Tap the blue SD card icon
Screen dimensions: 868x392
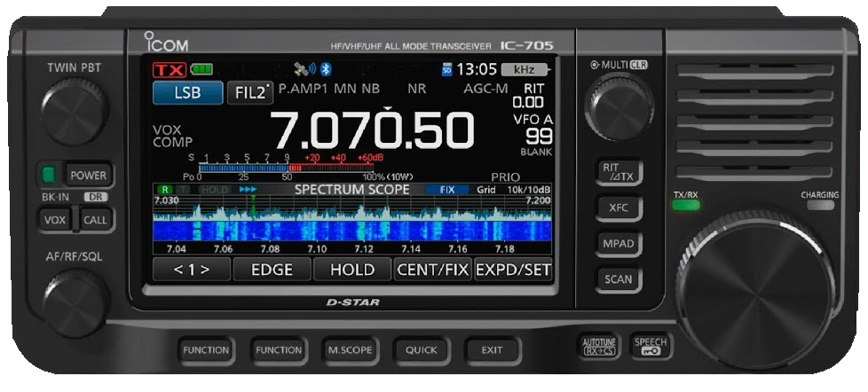click(x=447, y=70)
